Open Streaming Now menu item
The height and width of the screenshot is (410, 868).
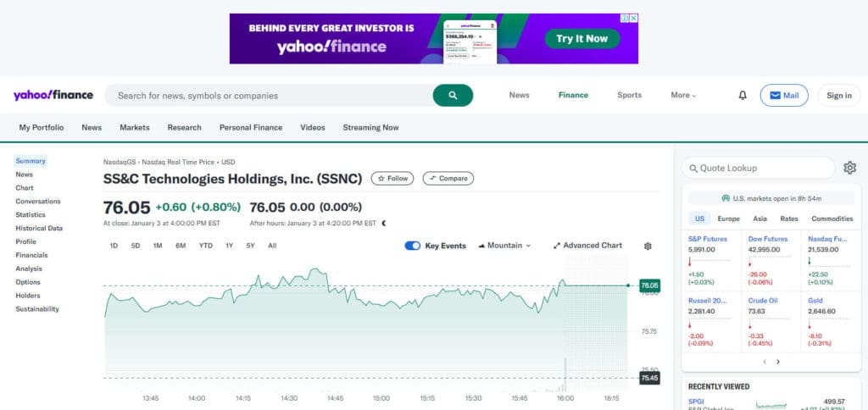371,127
